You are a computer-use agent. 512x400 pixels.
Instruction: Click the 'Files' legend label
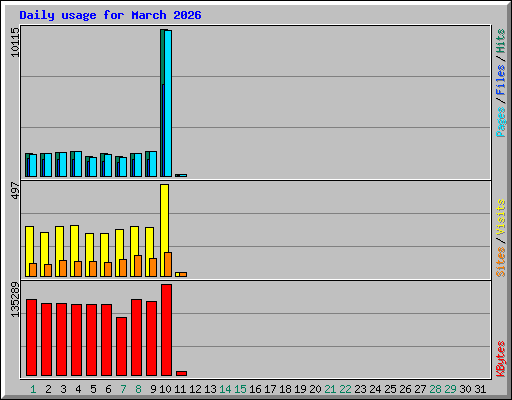point(501,80)
